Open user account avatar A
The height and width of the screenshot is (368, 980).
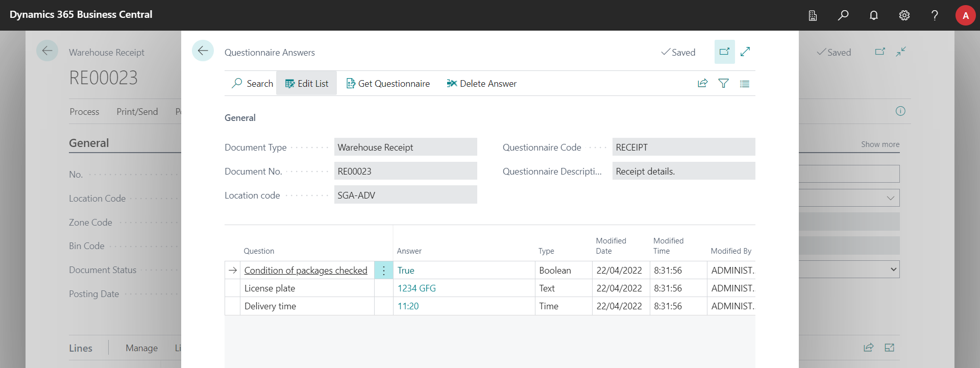click(x=965, y=15)
